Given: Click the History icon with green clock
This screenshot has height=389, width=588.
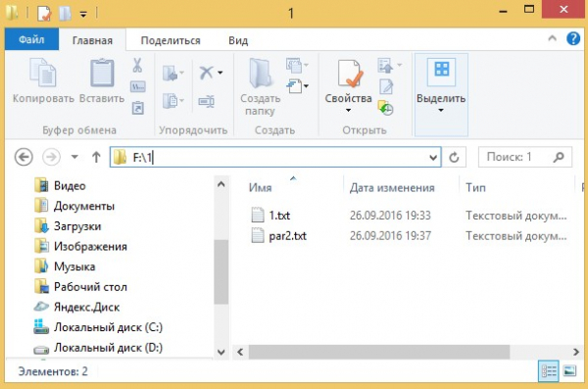Looking at the screenshot, I should [x=385, y=108].
